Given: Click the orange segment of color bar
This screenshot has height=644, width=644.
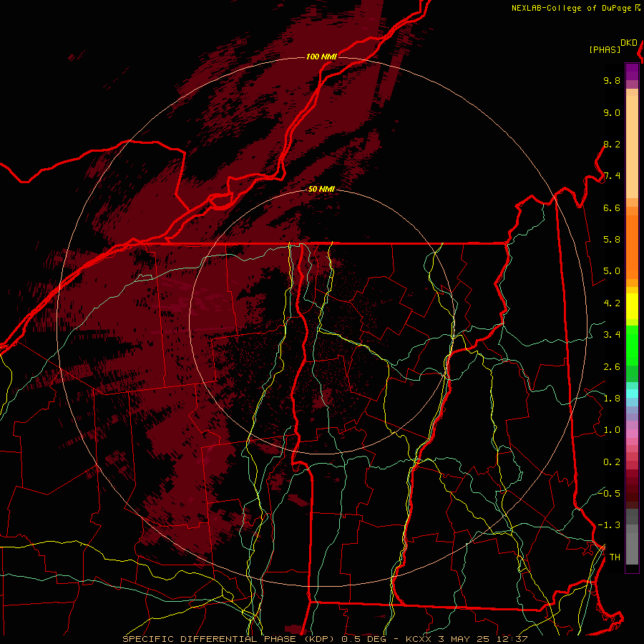Looking at the screenshot, I should [x=632, y=246].
